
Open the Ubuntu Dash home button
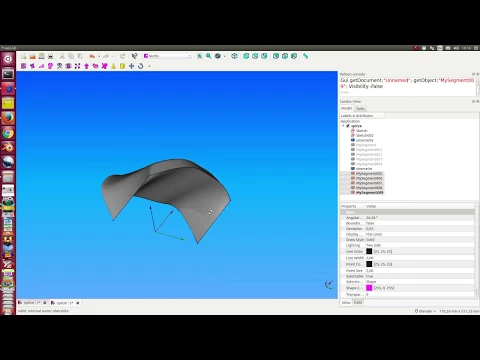pos(8,59)
